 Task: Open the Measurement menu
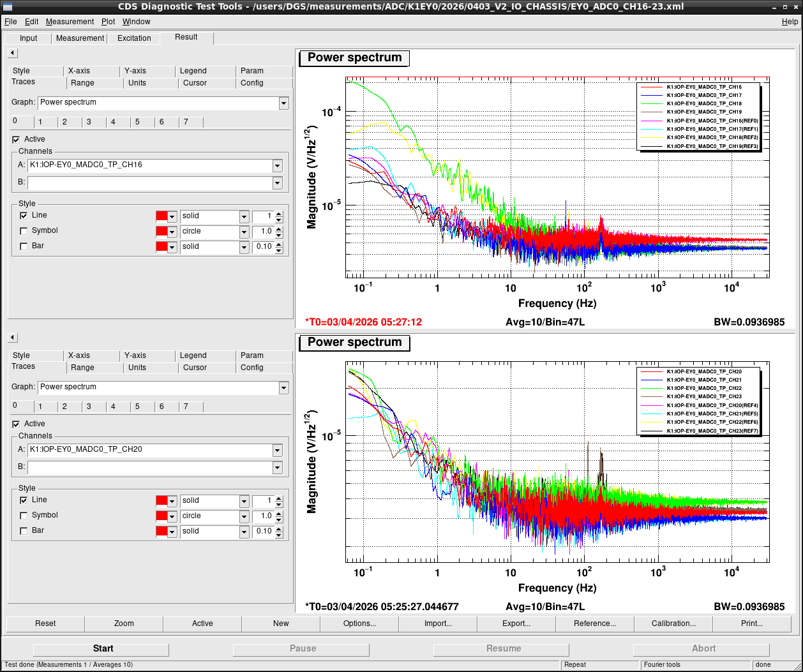tap(70, 22)
